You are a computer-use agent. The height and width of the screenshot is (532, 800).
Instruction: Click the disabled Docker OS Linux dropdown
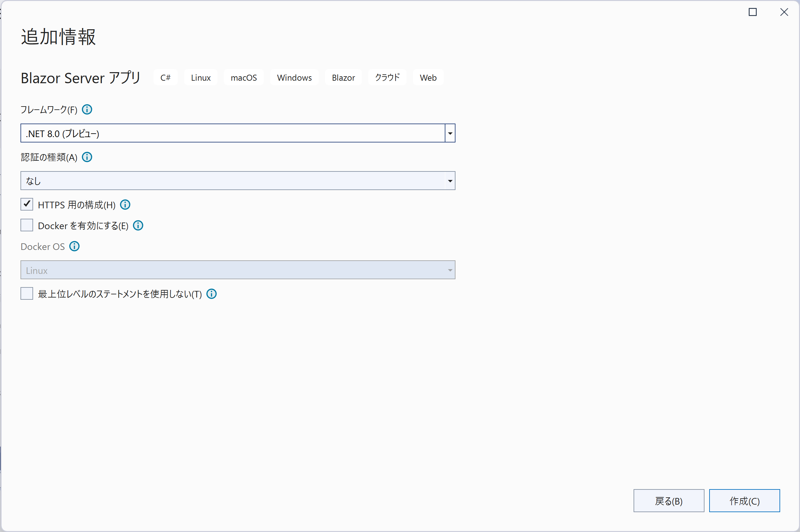pos(238,270)
